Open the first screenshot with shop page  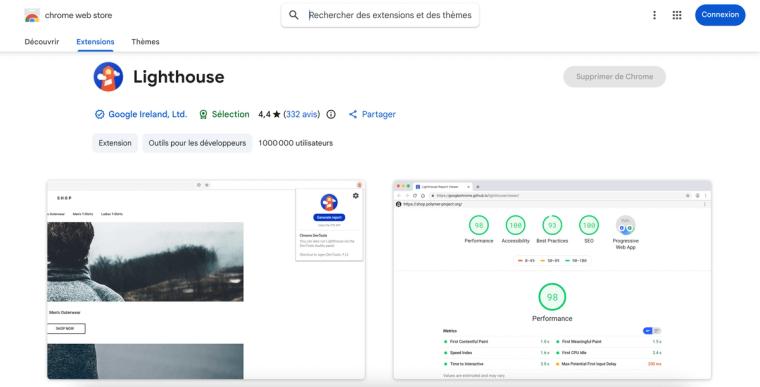coord(206,280)
